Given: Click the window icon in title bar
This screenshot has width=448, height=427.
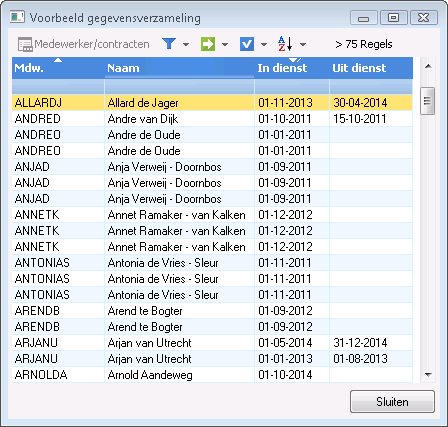Looking at the screenshot, I should click(17, 17).
